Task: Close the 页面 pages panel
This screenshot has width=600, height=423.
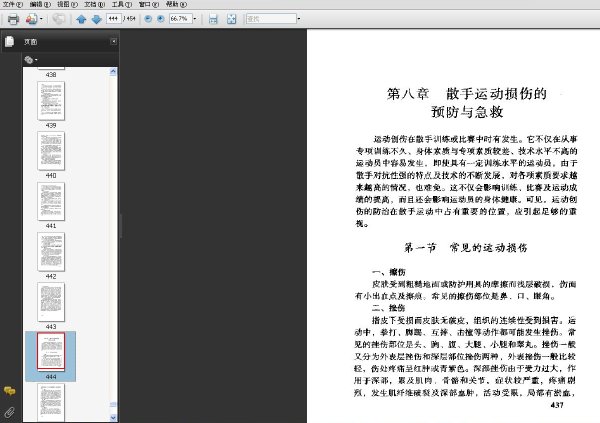Action: (114, 41)
